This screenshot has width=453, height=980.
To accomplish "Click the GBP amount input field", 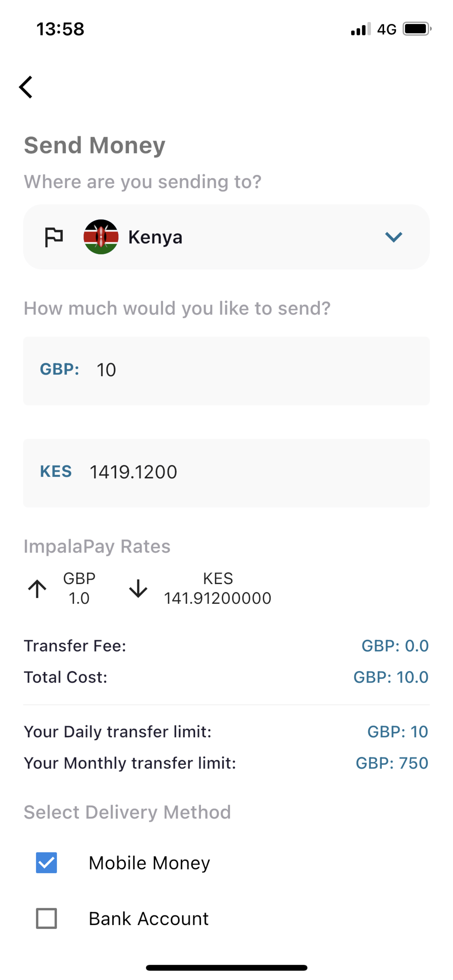I will click(x=226, y=371).
